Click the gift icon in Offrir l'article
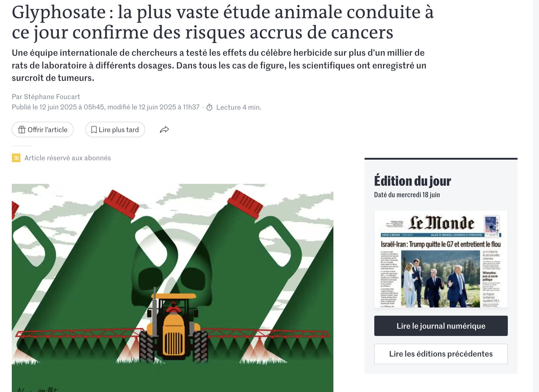The width and height of the screenshot is (539, 392). 22,130
